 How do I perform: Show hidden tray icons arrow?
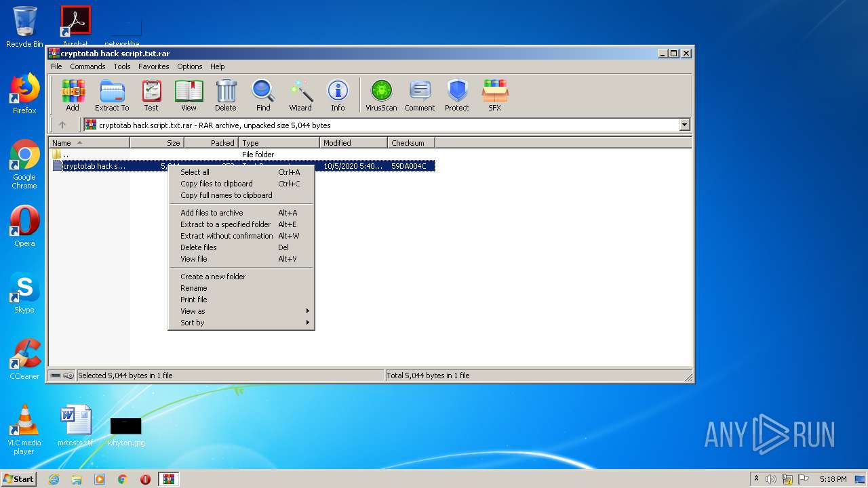click(x=756, y=479)
